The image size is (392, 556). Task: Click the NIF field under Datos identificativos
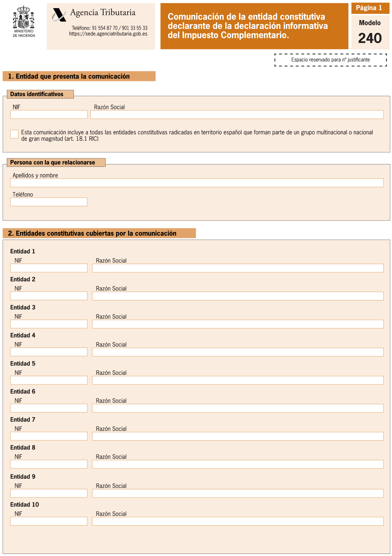[49, 115]
